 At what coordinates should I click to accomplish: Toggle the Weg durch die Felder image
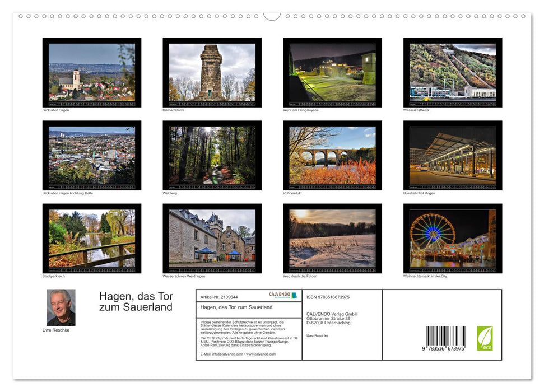(332, 237)
